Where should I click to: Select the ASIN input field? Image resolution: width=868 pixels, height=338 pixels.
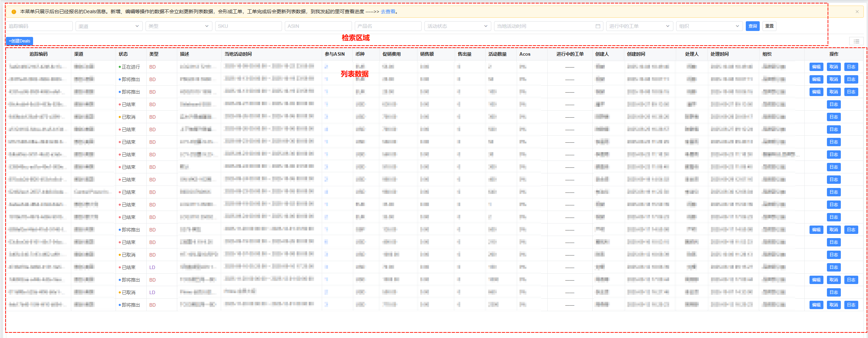click(318, 26)
